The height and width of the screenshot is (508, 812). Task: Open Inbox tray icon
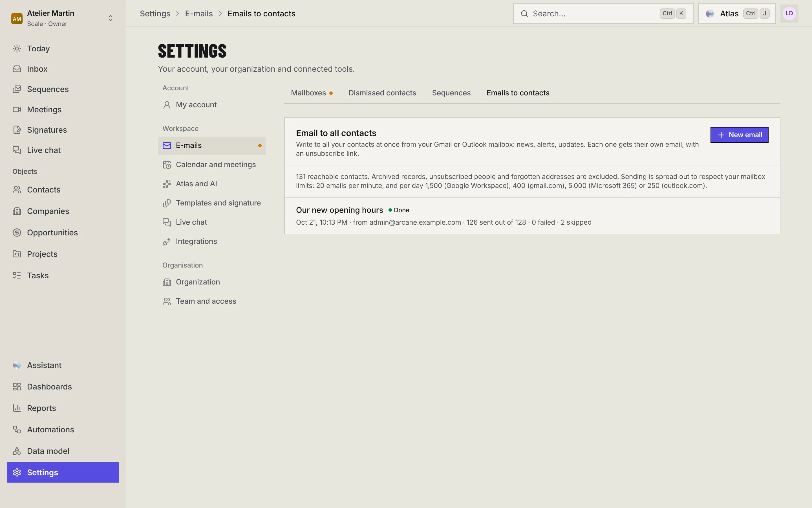click(17, 69)
